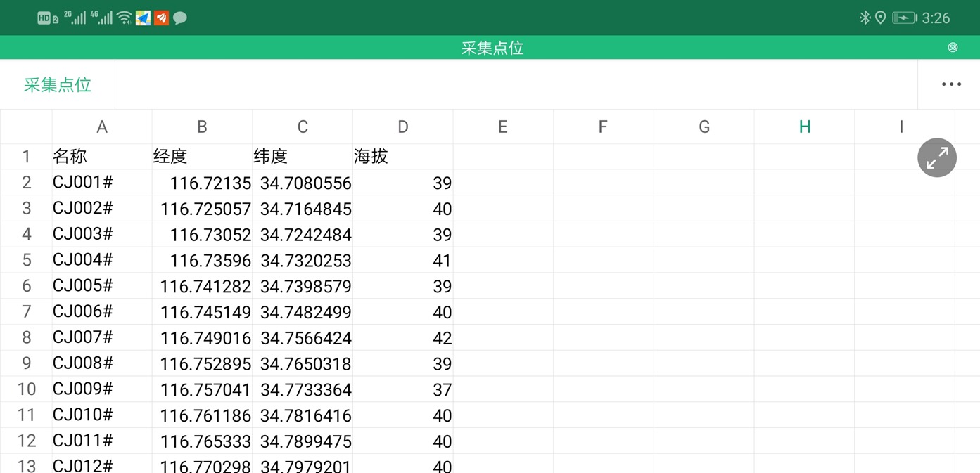Tap the location pin status icon

point(880,18)
